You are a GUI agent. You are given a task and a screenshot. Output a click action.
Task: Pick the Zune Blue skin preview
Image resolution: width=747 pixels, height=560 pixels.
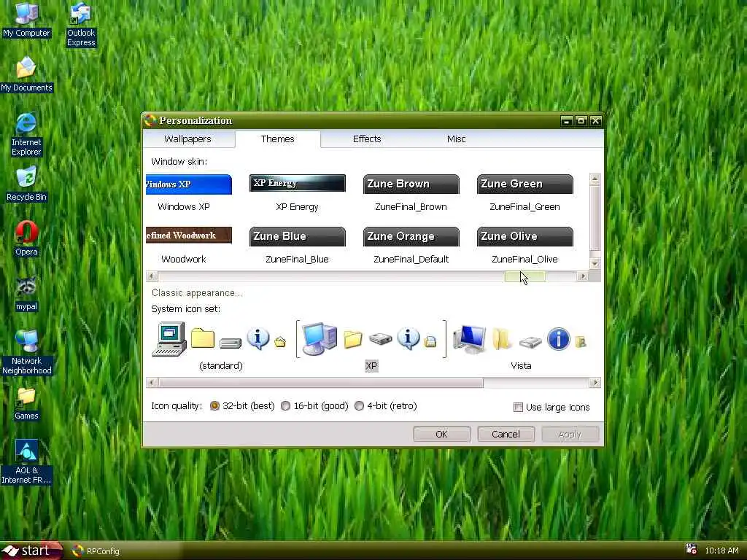[x=298, y=237]
